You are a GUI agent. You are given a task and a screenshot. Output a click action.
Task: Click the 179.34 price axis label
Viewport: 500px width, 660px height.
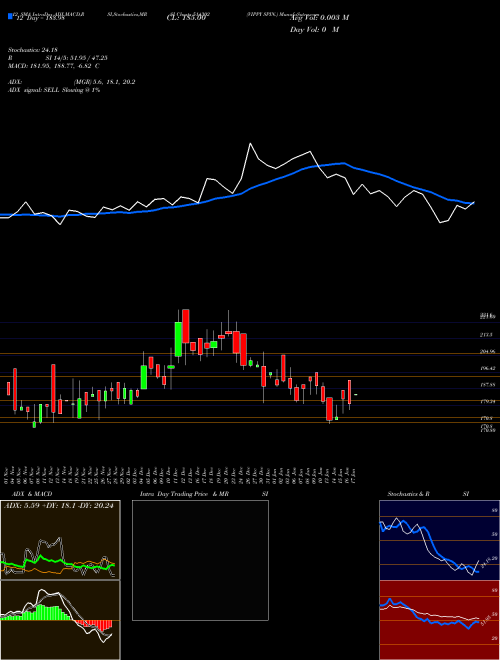[487, 401]
